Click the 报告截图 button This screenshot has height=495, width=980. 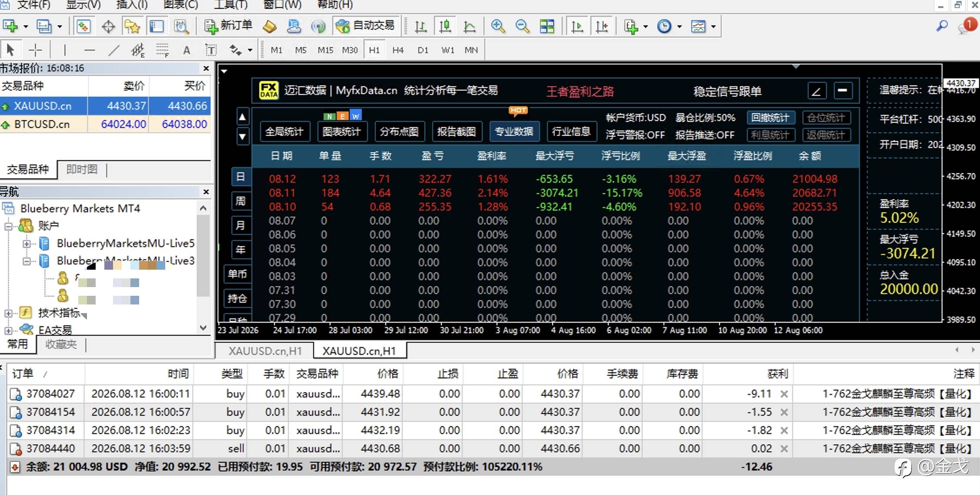pyautogui.click(x=457, y=131)
